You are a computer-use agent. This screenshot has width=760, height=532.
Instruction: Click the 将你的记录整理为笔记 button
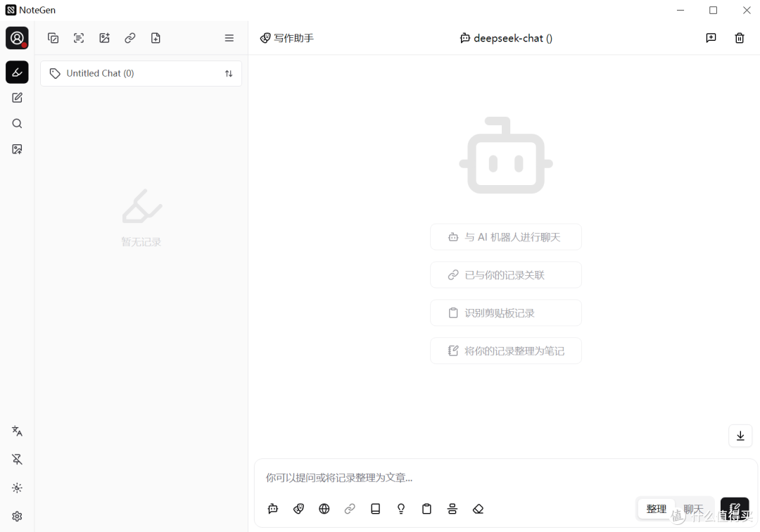(x=505, y=350)
